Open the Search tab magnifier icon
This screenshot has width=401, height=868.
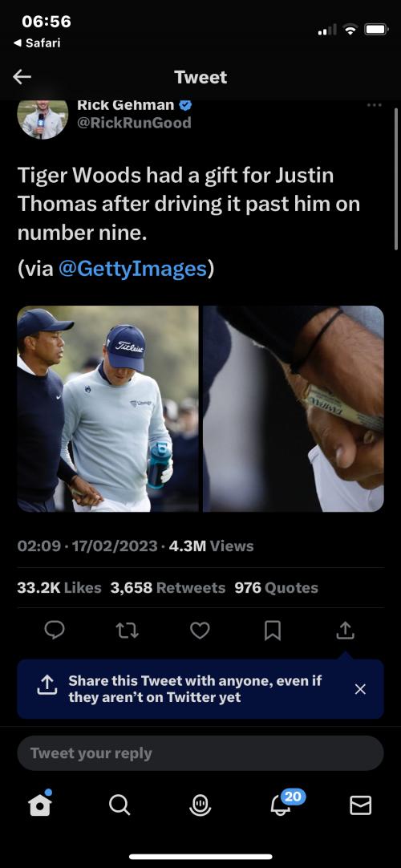point(119,805)
